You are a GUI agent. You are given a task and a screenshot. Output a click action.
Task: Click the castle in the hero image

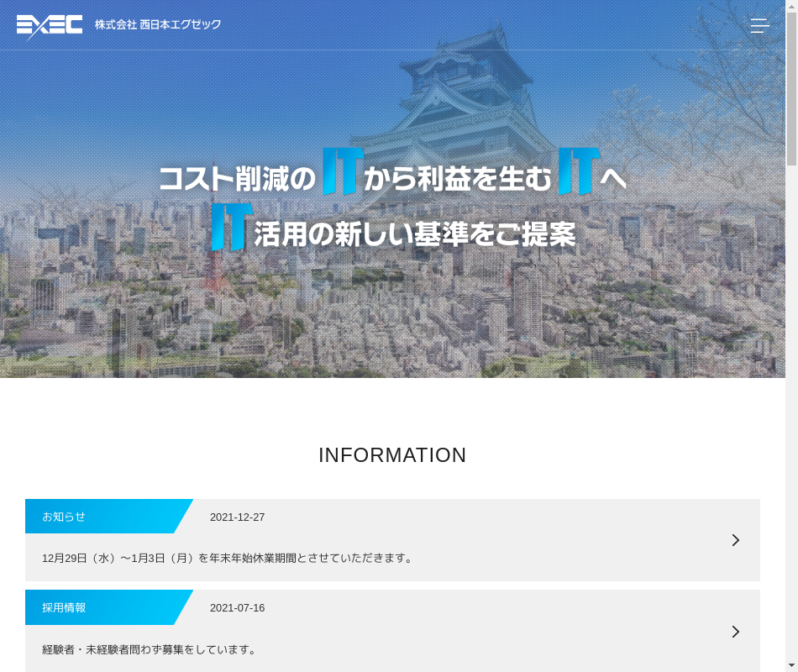pos(470,92)
